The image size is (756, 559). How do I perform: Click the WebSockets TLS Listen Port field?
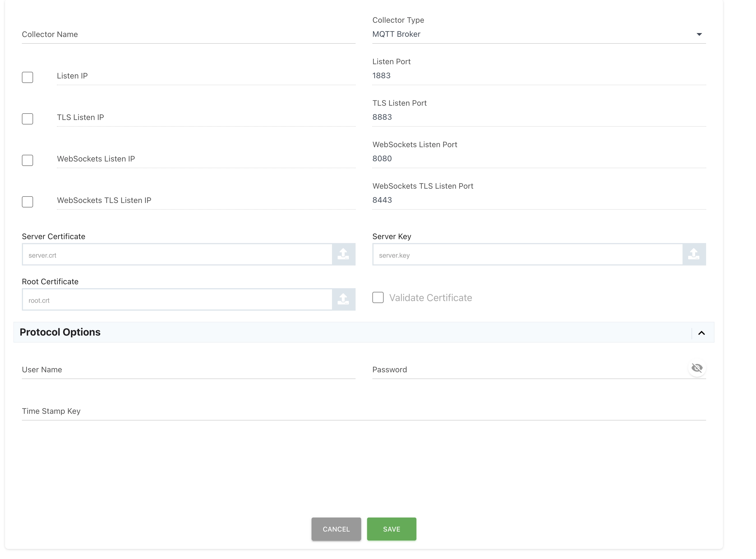pos(538,200)
